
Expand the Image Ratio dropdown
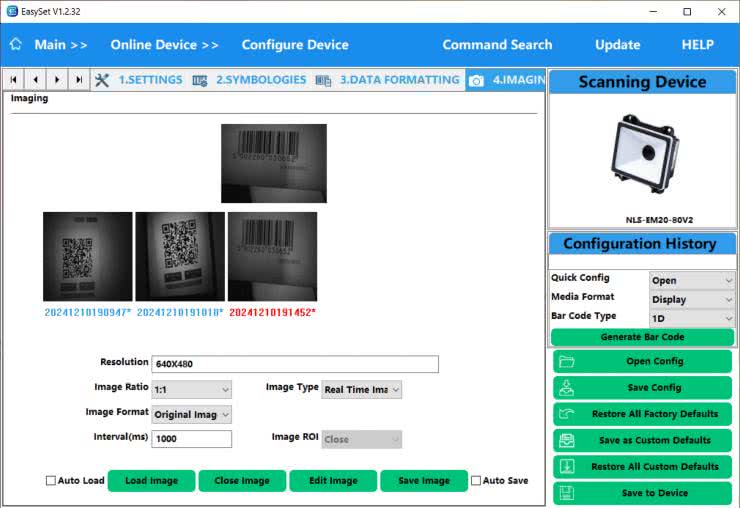coord(191,389)
